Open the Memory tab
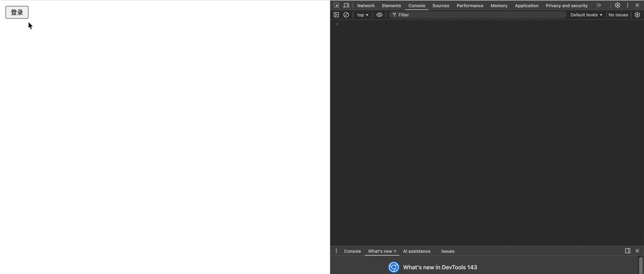644x274 pixels. pos(499,5)
